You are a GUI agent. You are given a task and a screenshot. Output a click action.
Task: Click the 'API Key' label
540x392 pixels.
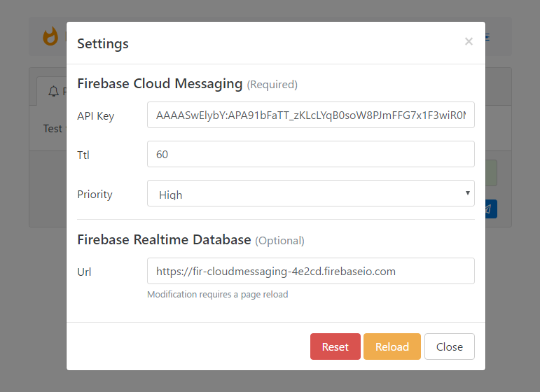pos(95,116)
